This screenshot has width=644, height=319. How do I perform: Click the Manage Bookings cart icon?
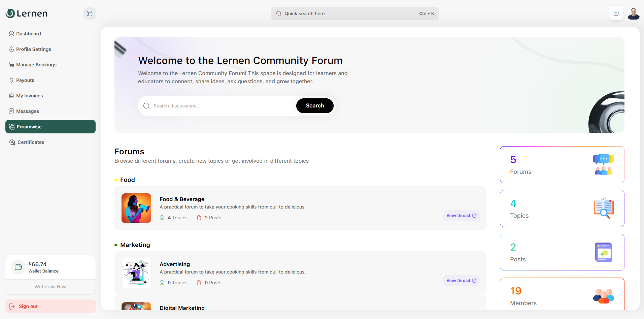point(11,65)
